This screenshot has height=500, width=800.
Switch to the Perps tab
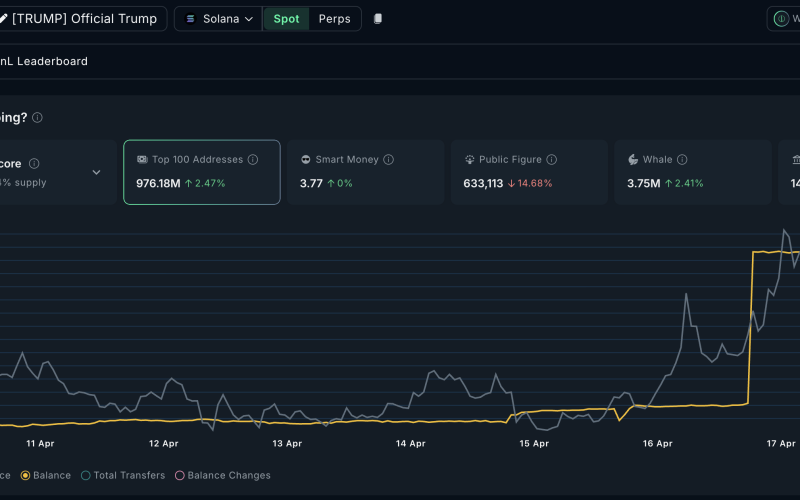(334, 19)
